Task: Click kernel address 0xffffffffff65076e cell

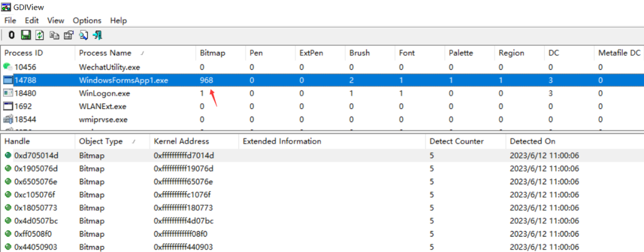Action: pos(183,182)
